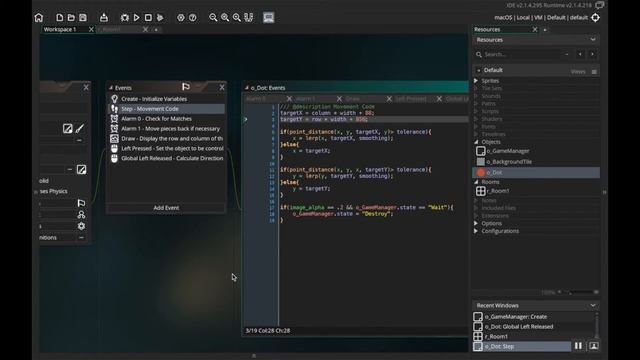Create an executable with the export icon

tap(104, 18)
